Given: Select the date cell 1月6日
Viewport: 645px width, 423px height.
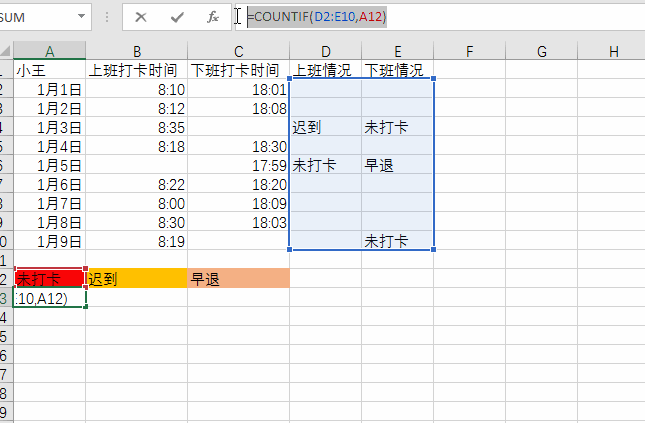Looking at the screenshot, I should pyautogui.click(x=50, y=184).
